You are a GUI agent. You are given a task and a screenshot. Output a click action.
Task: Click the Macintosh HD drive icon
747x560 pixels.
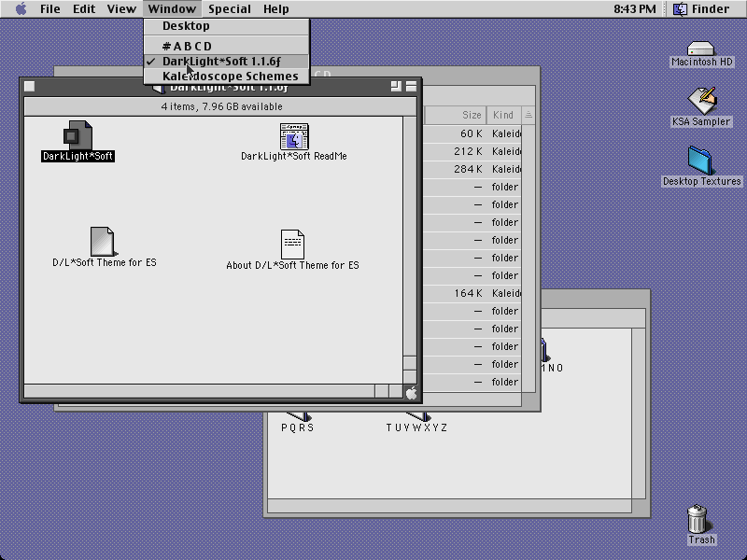click(x=701, y=49)
